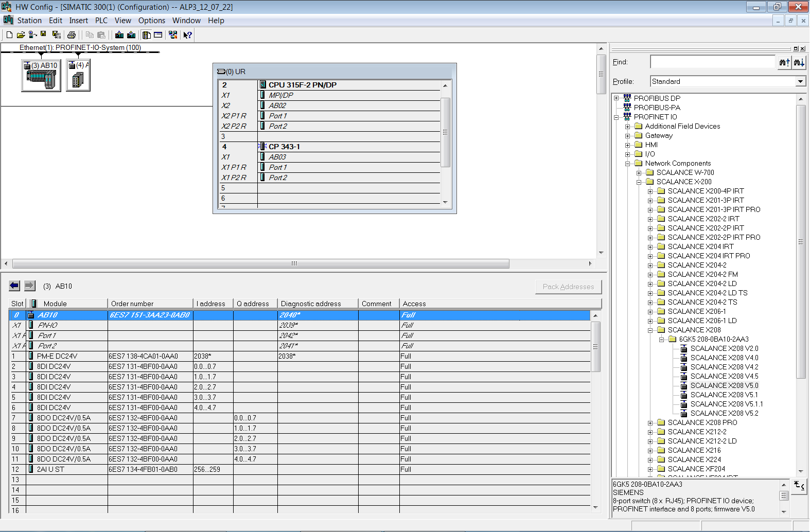Click the forward arrow in station detail pane
The width and height of the screenshot is (810, 532).
click(30, 286)
